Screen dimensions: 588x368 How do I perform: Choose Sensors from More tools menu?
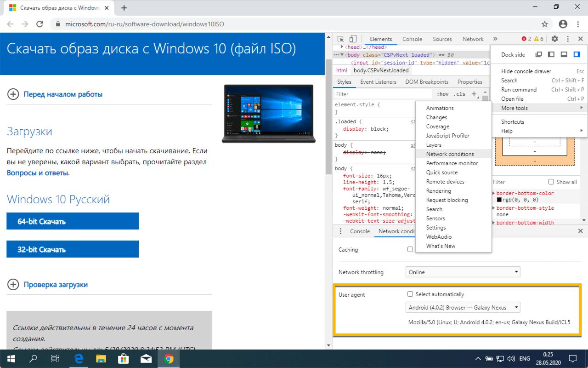coord(453,218)
